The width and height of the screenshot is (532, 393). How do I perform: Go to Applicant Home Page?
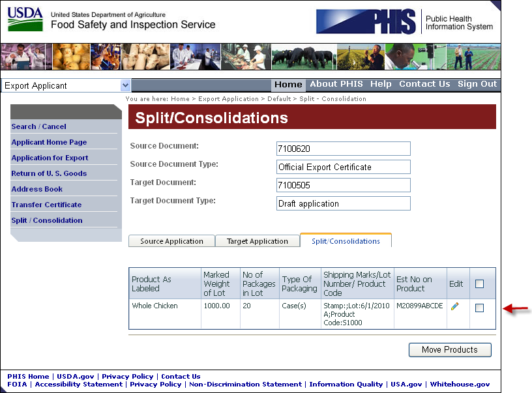click(49, 142)
